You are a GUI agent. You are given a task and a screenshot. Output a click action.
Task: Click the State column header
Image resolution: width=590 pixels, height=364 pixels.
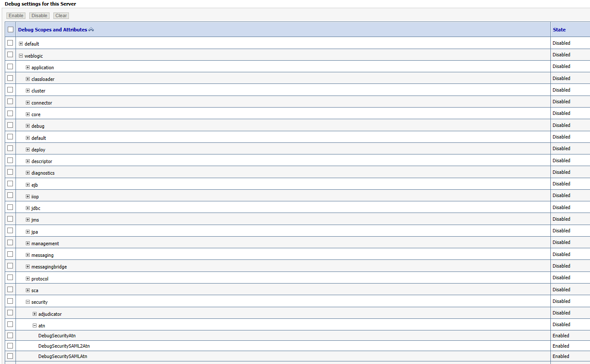point(559,30)
